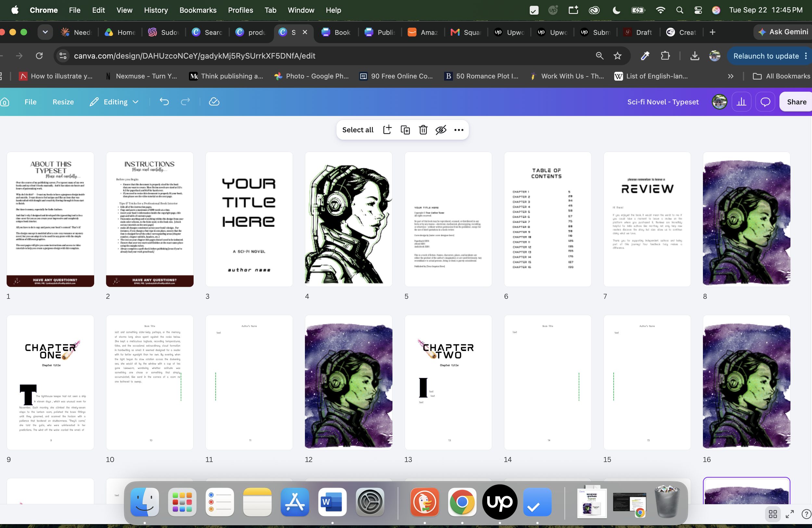Open the Chrome History menu

(156, 10)
